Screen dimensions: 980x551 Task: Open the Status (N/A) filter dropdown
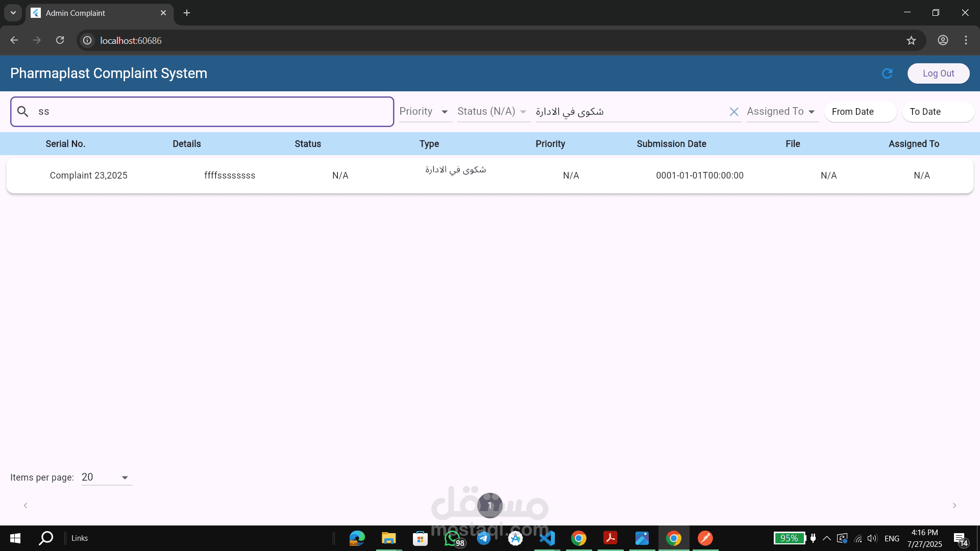493,112
